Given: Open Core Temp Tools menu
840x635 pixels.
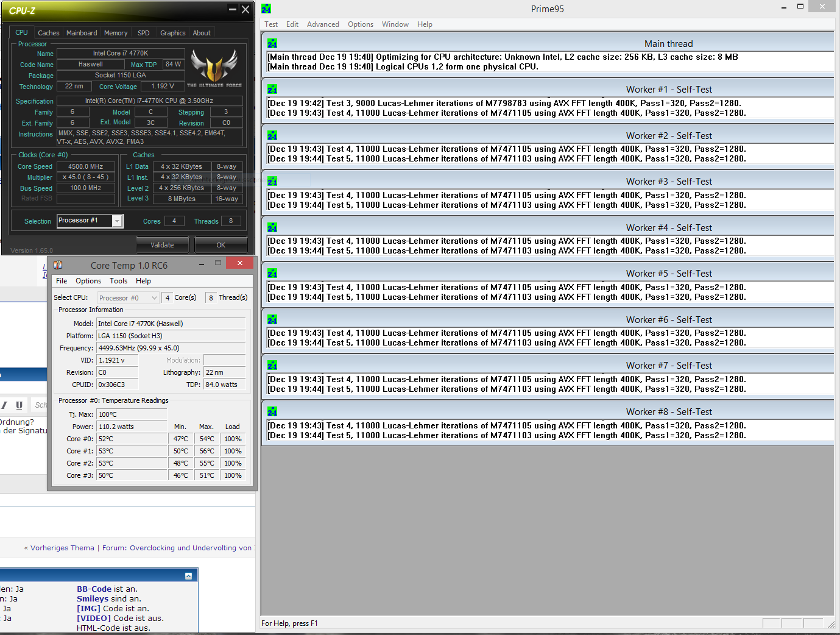Looking at the screenshot, I should point(118,281).
